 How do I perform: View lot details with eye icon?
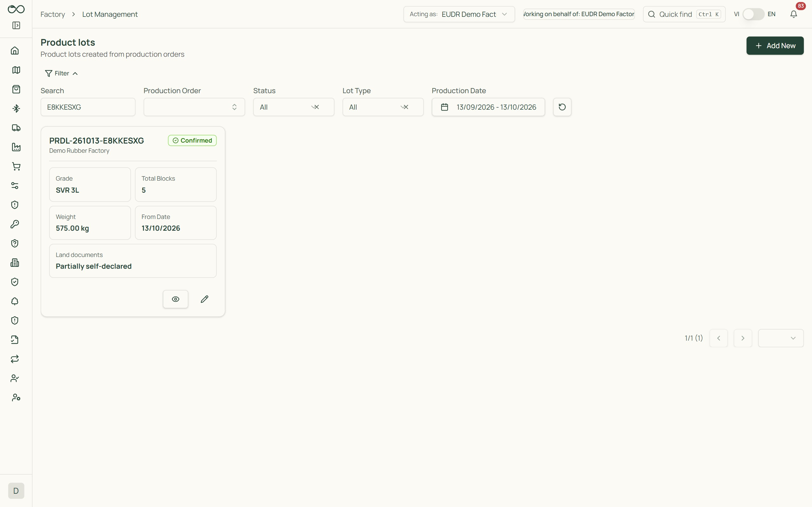pyautogui.click(x=175, y=299)
